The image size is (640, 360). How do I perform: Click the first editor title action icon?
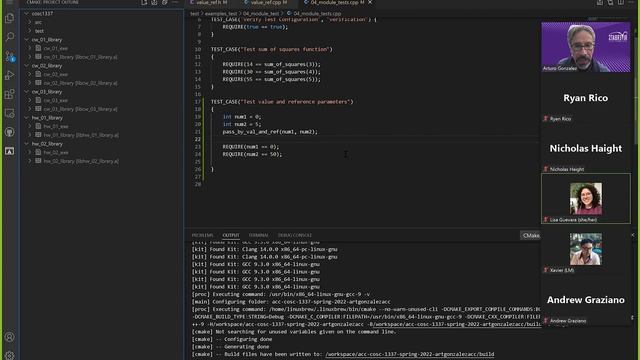(x=600, y=2)
